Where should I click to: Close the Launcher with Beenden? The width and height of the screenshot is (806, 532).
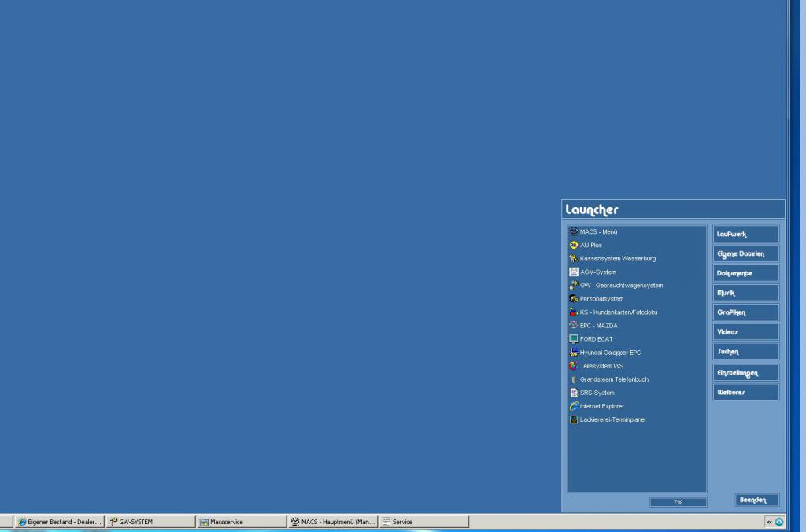(x=756, y=500)
